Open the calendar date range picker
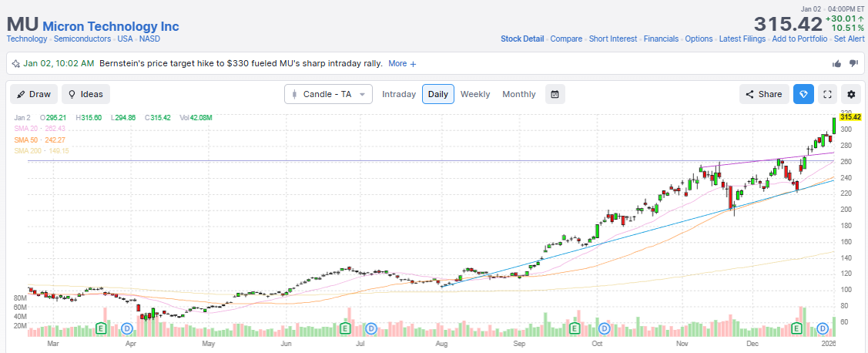868x353 pixels. tap(555, 94)
